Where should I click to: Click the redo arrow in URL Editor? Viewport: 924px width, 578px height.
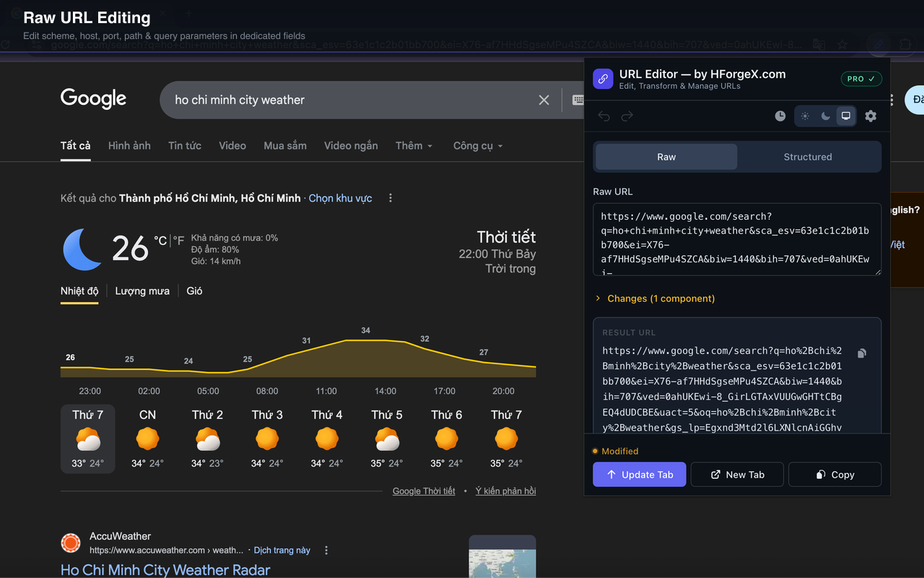(x=627, y=116)
